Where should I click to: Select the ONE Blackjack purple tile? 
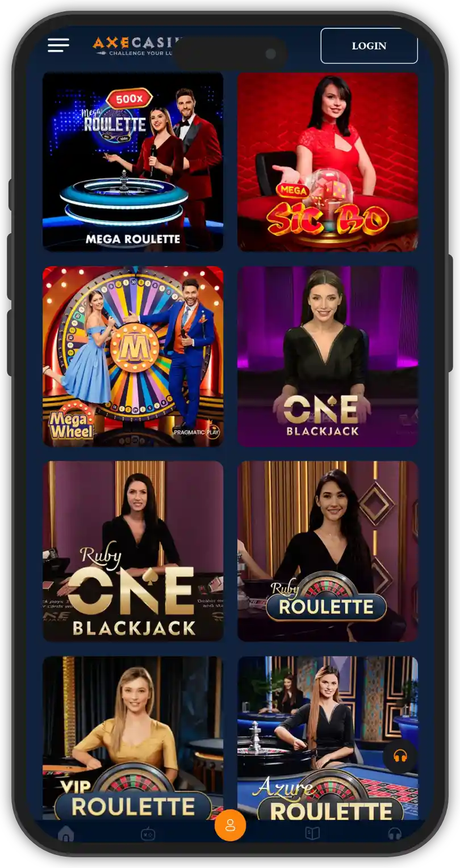point(328,356)
